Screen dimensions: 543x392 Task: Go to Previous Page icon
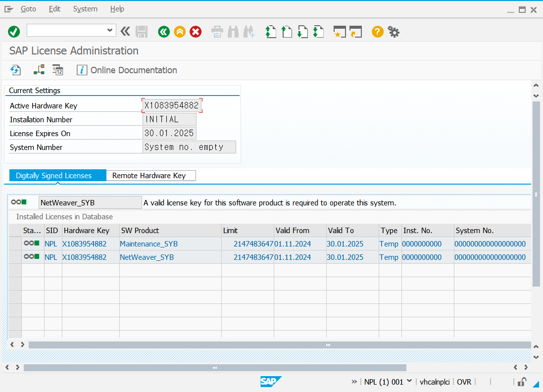pos(287,32)
